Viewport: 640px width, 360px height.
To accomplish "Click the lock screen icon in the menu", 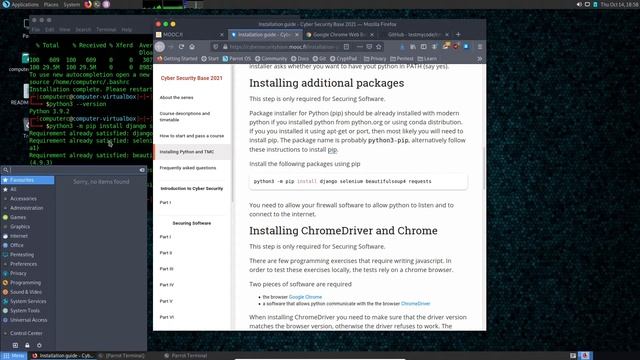I will [27, 345].
